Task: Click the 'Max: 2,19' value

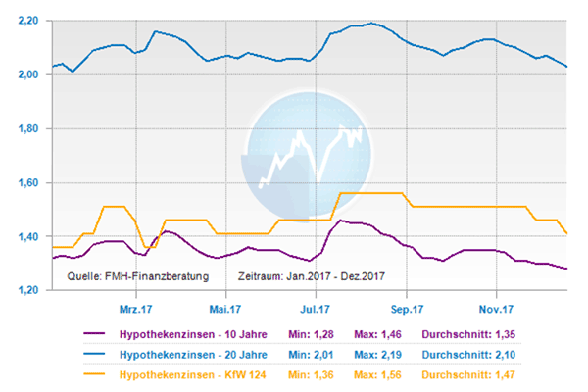Action: click(377, 355)
